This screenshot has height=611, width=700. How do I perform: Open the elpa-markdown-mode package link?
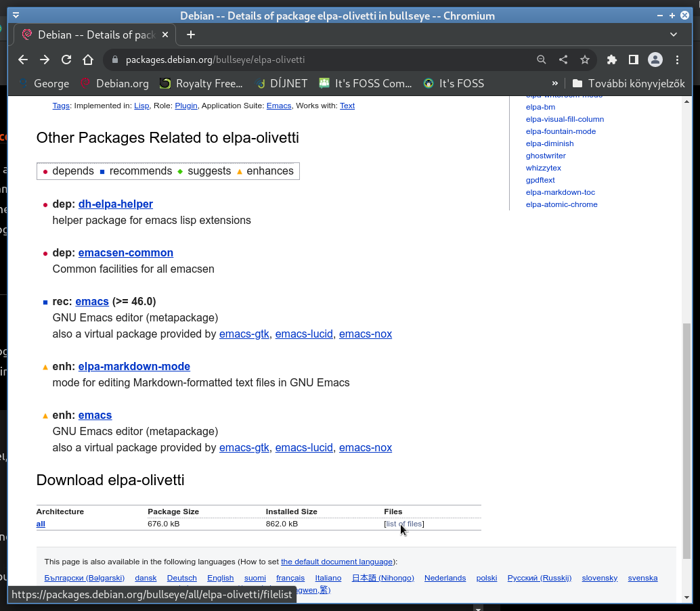(x=134, y=367)
